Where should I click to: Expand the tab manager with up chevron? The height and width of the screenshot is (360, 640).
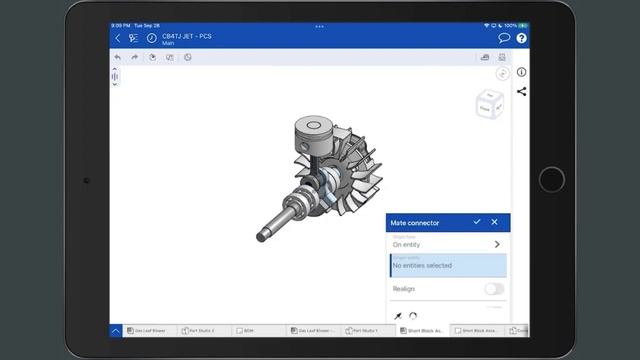click(x=116, y=331)
